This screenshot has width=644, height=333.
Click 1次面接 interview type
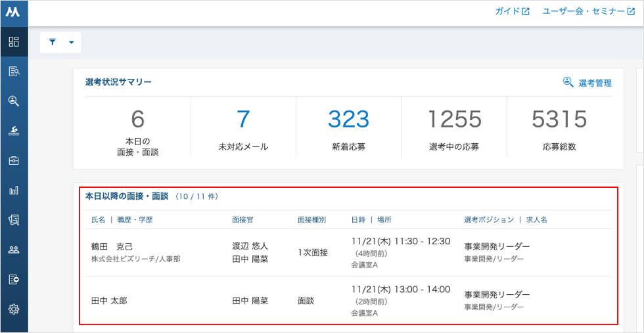pyautogui.click(x=313, y=252)
